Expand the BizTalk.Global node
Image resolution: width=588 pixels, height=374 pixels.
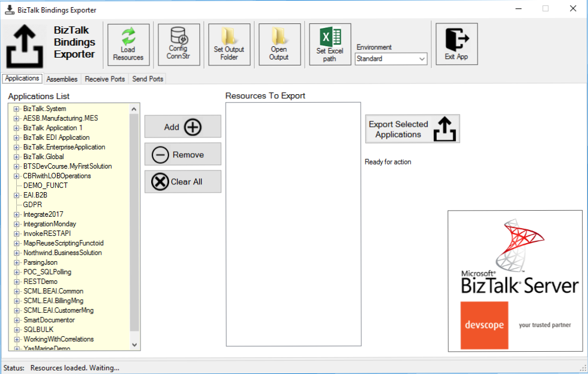coord(16,157)
